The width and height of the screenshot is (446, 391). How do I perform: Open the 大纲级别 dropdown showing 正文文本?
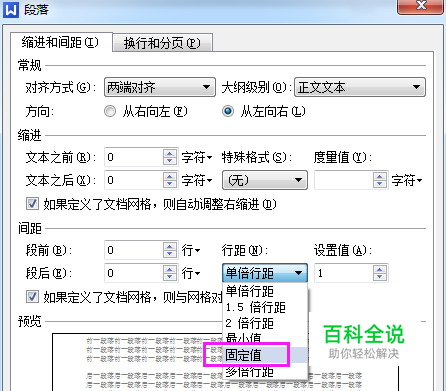tap(360, 87)
